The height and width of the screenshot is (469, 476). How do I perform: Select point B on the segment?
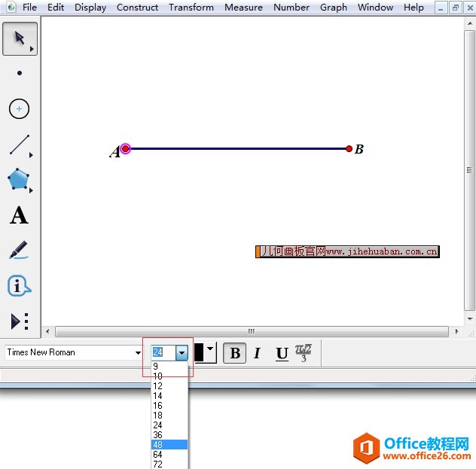coord(349,148)
